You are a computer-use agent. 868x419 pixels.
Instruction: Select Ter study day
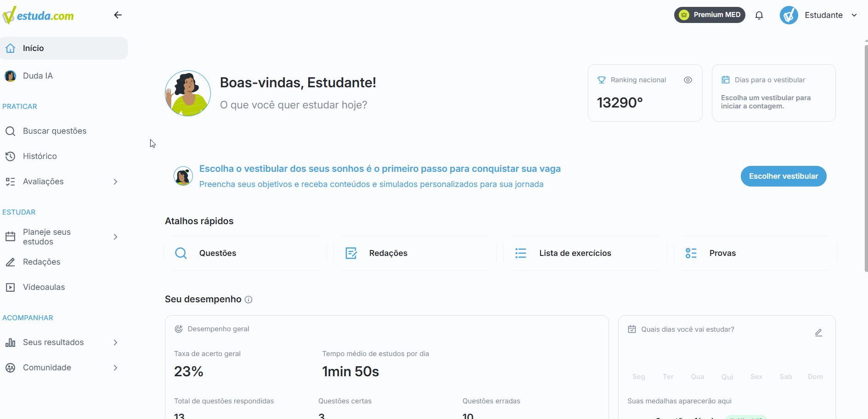tap(668, 377)
